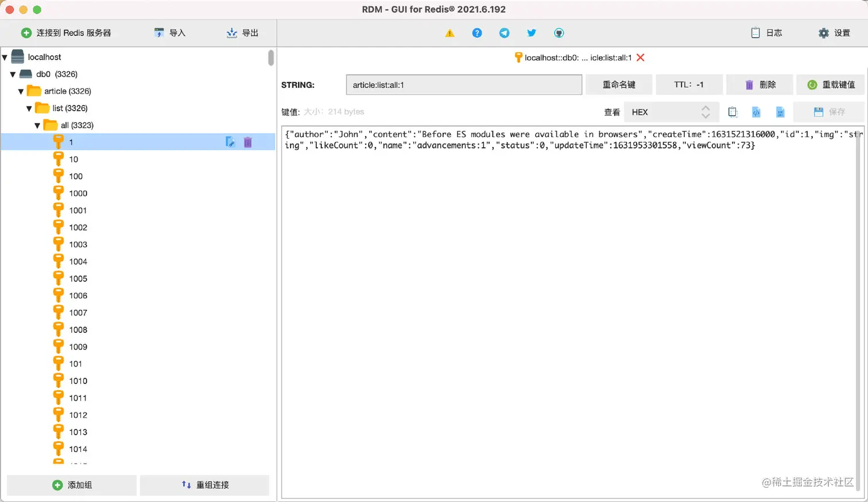Image resolution: width=868 pixels, height=502 pixels.
Task: Click the Twitter bird icon
Action: click(x=532, y=33)
